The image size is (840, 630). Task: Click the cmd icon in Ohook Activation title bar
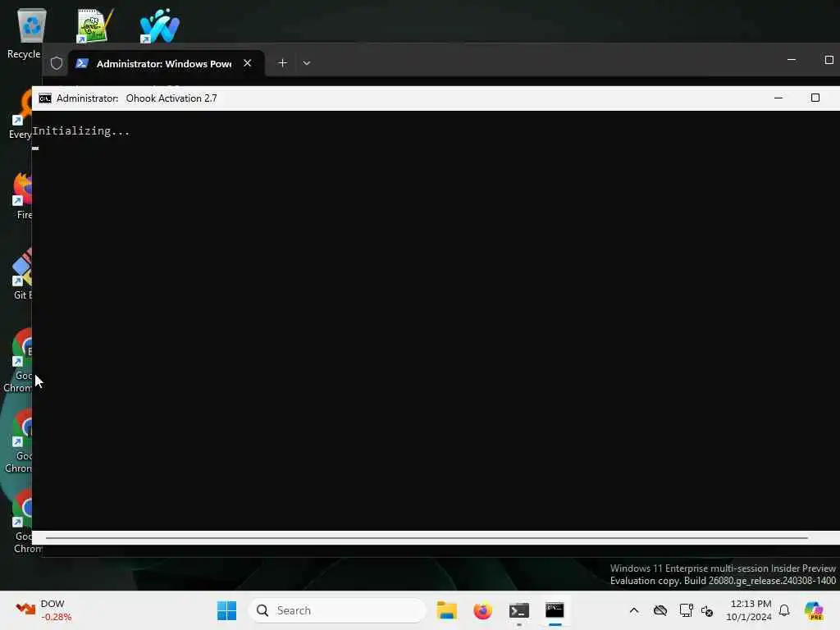45,98
